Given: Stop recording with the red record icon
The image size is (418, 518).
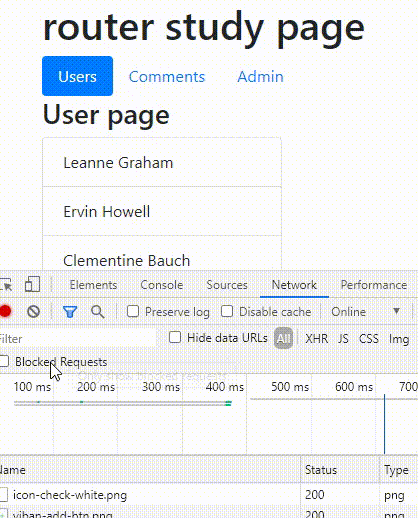Looking at the screenshot, I should [x=5, y=311].
